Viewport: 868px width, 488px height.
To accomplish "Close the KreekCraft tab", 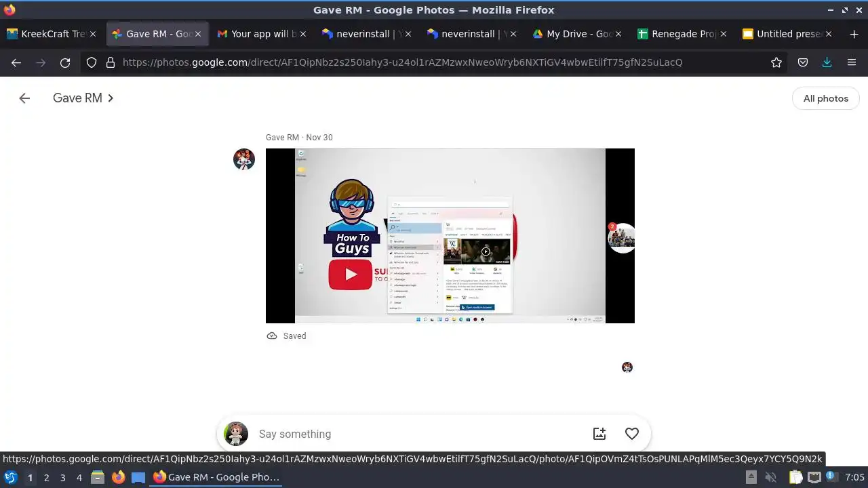I will 93,34.
